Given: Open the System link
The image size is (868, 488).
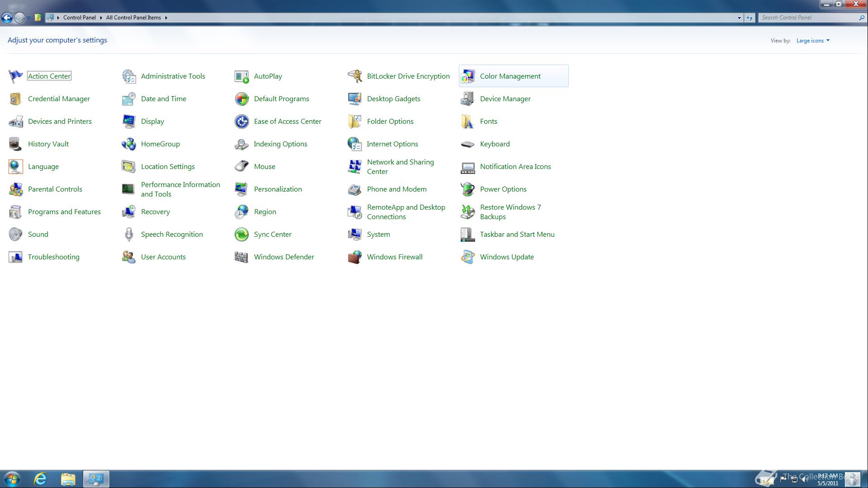Looking at the screenshot, I should tap(378, 235).
